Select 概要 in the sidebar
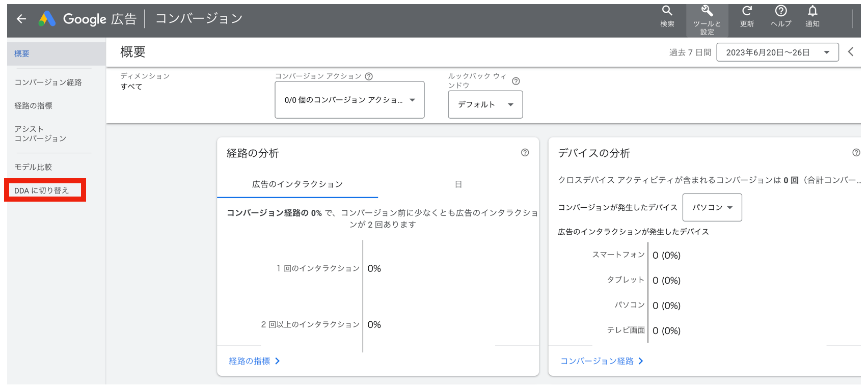 57,54
